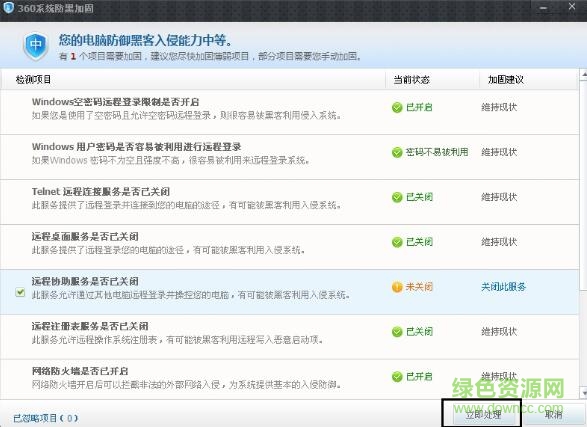Click the 关闭此服务 link
Viewport: 587px width, 427px height.
point(504,287)
